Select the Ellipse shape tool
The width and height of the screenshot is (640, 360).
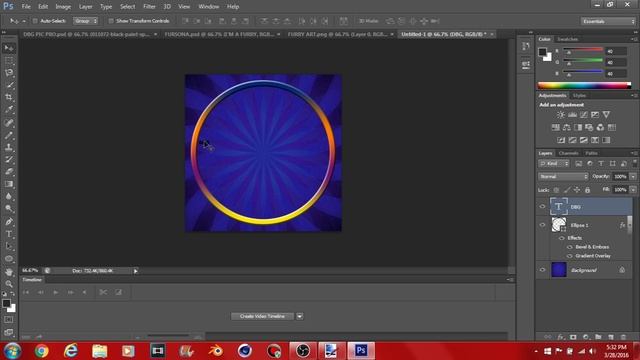(x=9, y=259)
